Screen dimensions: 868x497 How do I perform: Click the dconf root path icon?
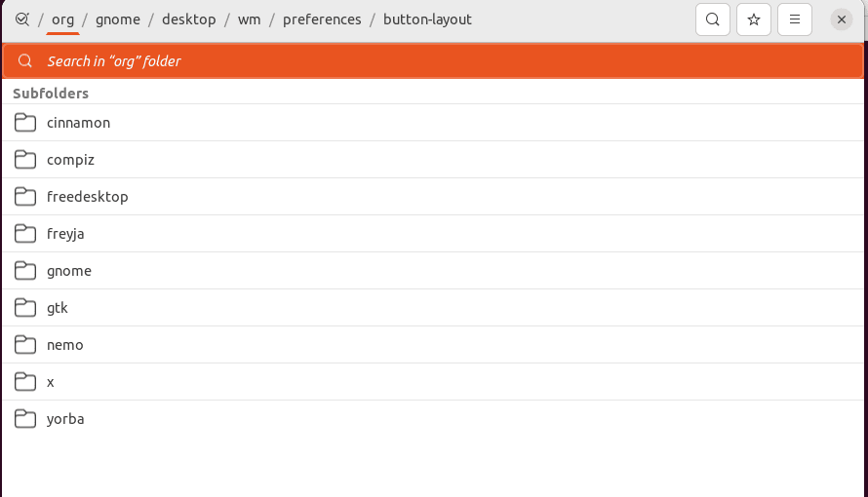tap(22, 19)
